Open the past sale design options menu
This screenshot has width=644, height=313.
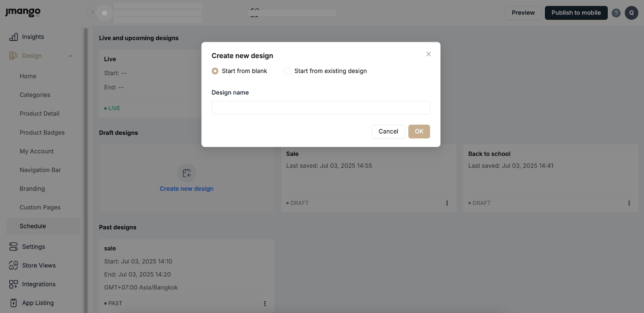tap(265, 303)
